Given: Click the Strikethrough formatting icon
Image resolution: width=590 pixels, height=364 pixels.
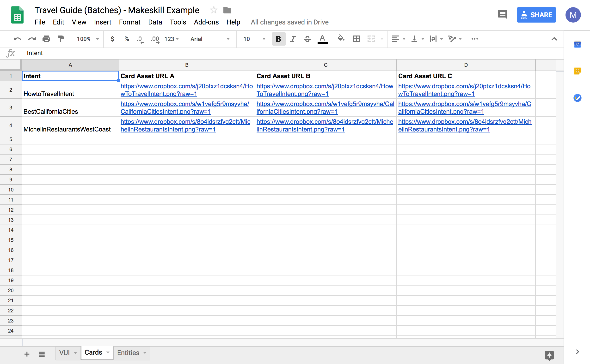Looking at the screenshot, I should click(x=308, y=39).
